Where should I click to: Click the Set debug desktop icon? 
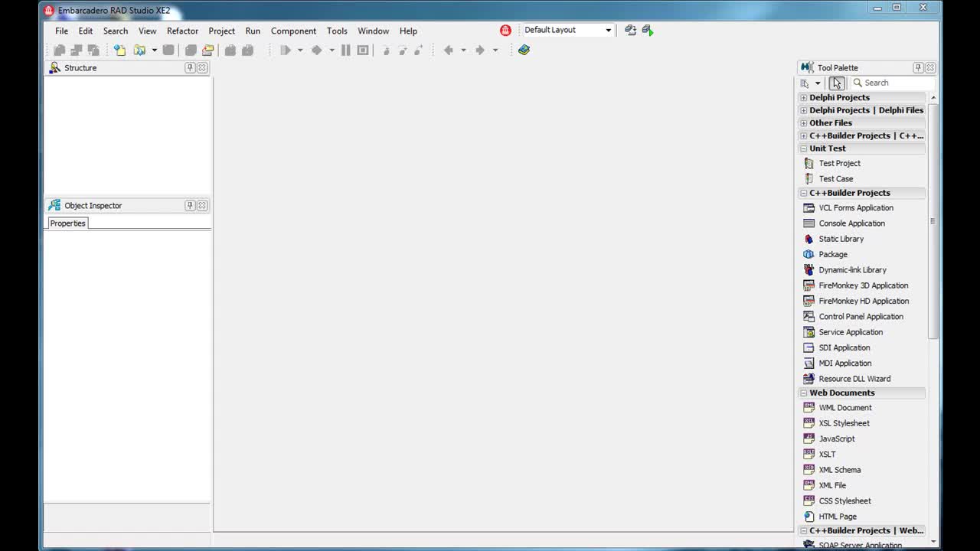(648, 30)
